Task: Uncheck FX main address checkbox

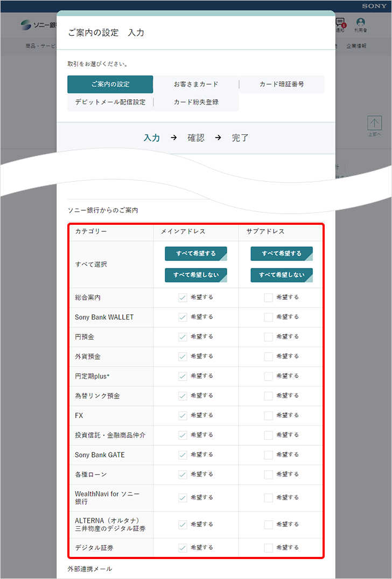Action: [183, 416]
